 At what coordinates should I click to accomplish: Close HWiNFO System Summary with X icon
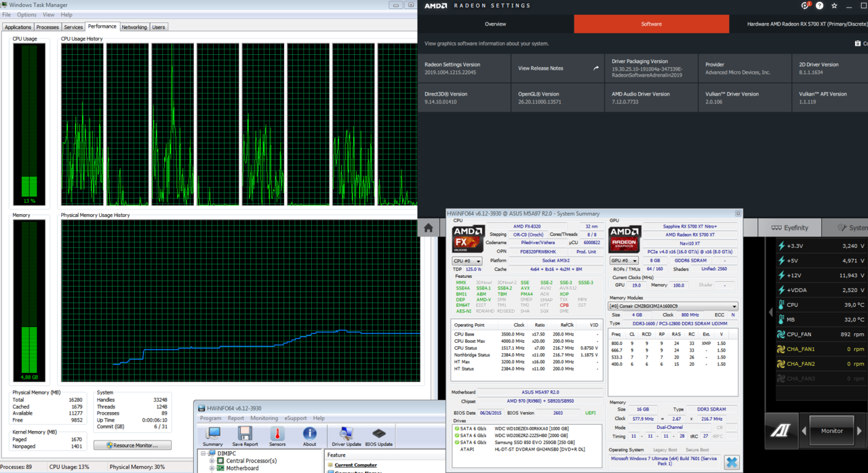732,462
